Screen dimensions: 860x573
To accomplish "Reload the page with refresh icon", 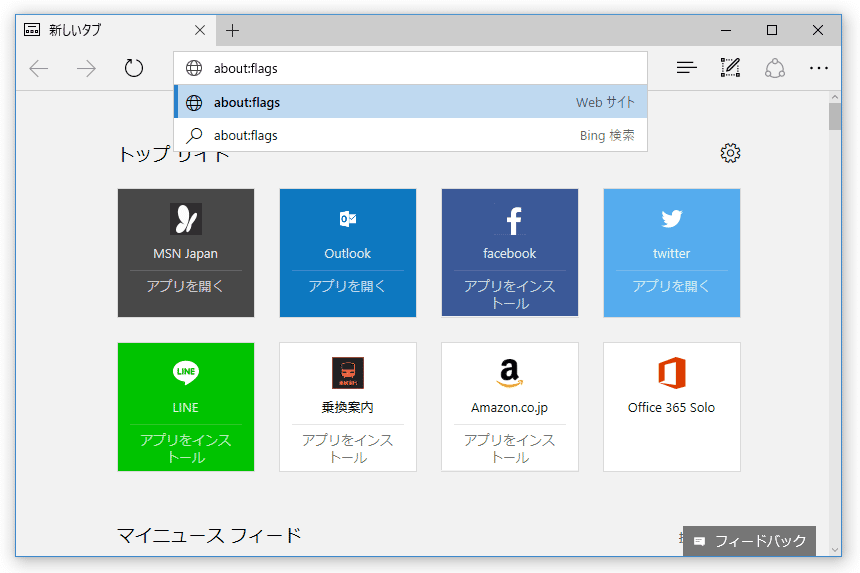I will click(133, 68).
